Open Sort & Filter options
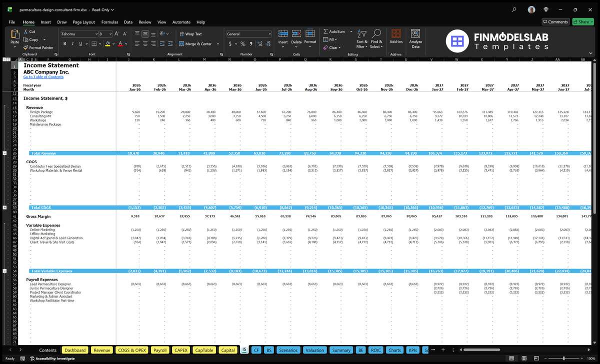 [x=362, y=38]
